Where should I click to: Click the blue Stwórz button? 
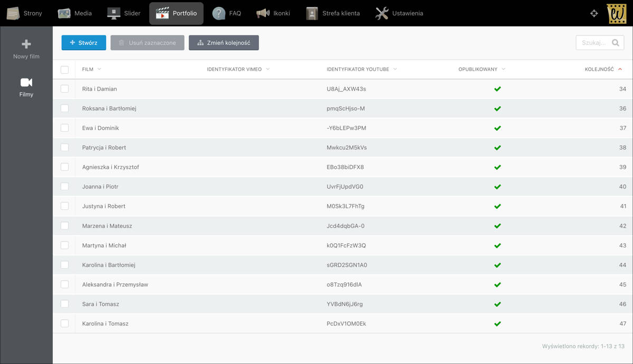click(84, 43)
